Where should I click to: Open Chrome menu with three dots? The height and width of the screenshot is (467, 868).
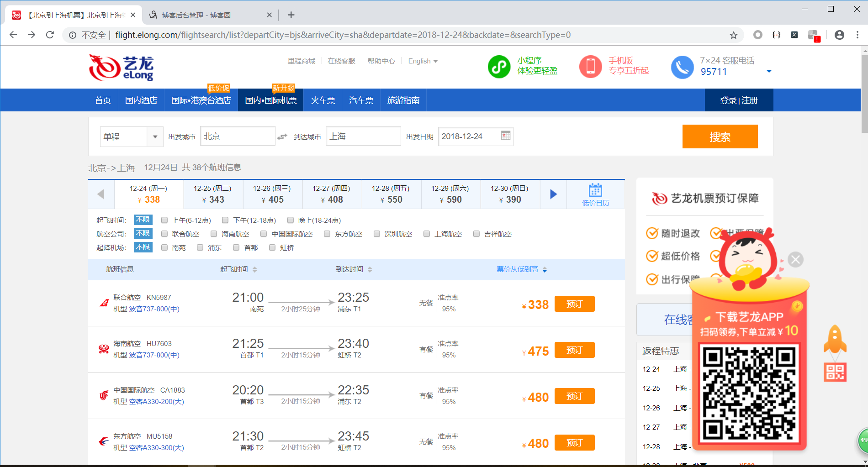857,35
